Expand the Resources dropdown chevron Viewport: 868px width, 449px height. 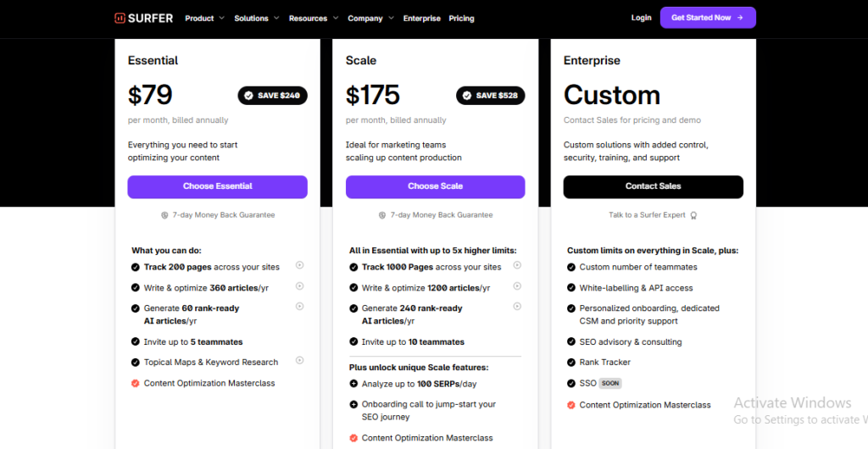pyautogui.click(x=336, y=19)
